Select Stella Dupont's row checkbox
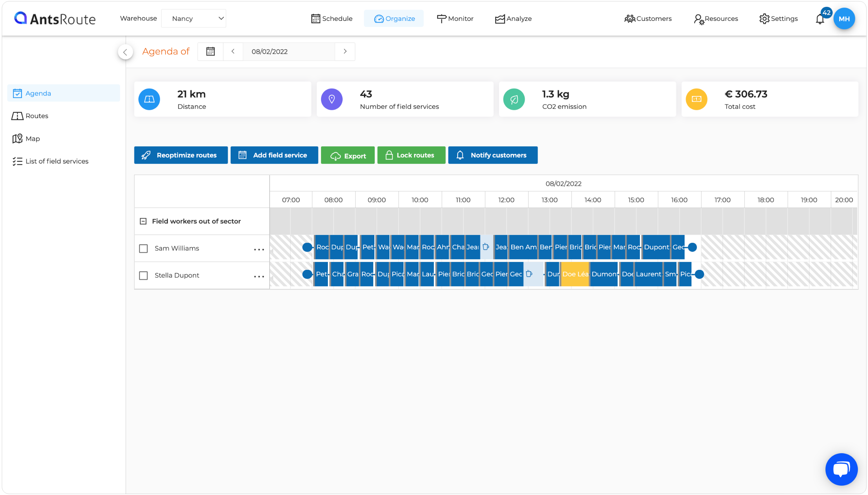 point(144,275)
